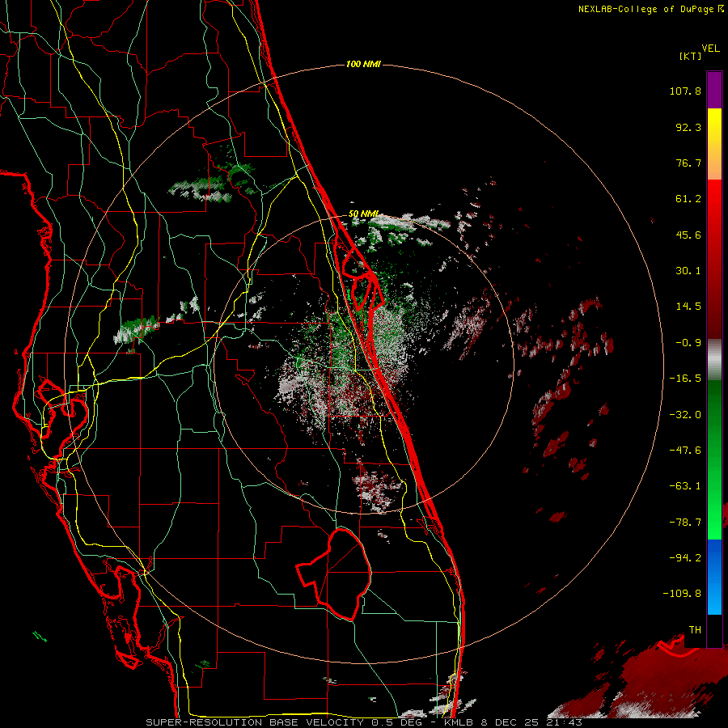The width and height of the screenshot is (728, 728).
Task: Select the -94.2 scale value
Action: click(685, 557)
